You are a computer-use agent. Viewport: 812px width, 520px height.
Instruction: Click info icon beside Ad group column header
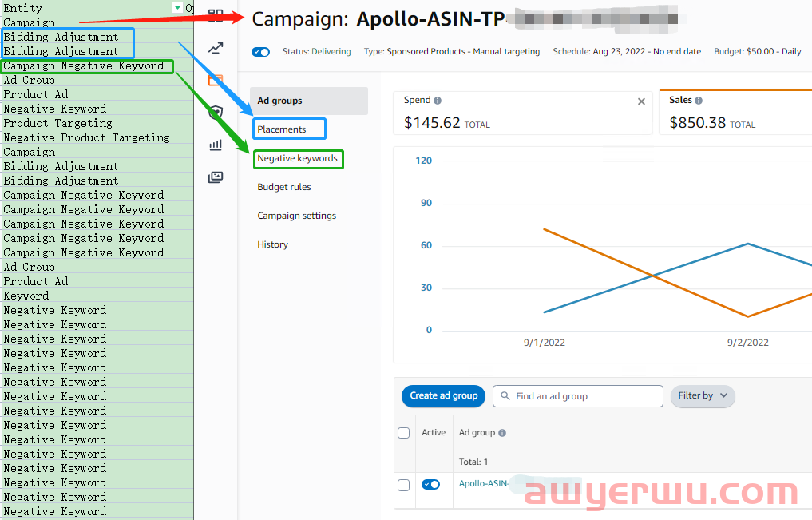[502, 433]
